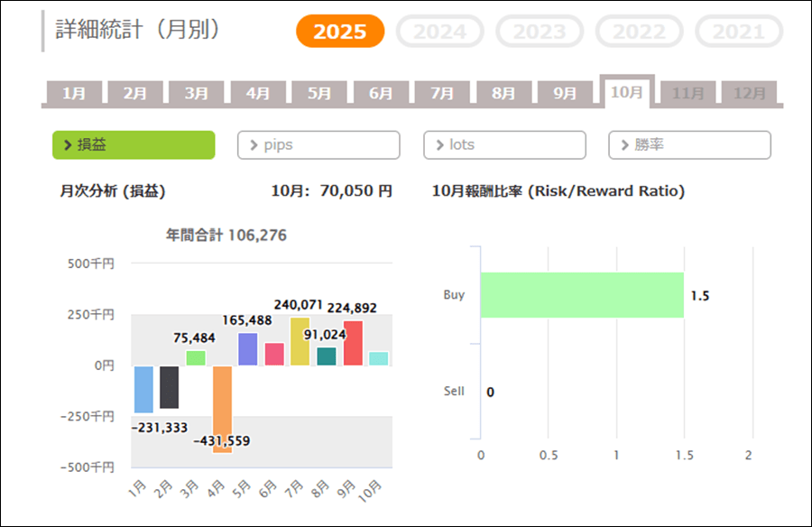Switch to the 2024 year button

point(439,32)
